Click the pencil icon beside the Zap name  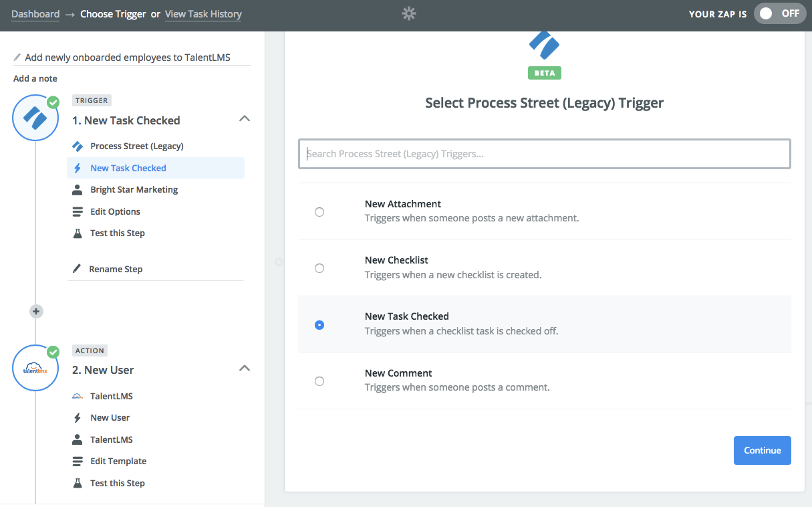(18, 58)
